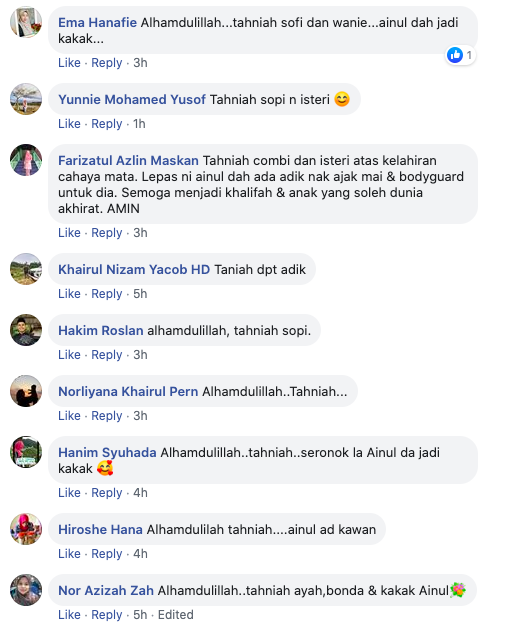Click Hanim Syuhada's profile picture
Viewport: 507px width, 622px height.
[26, 452]
